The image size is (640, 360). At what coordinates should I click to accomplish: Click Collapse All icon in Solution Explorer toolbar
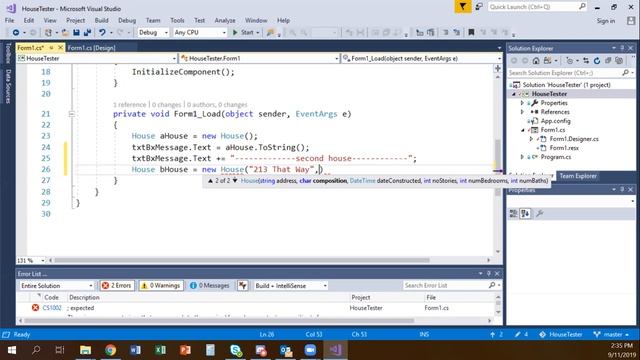608,61
